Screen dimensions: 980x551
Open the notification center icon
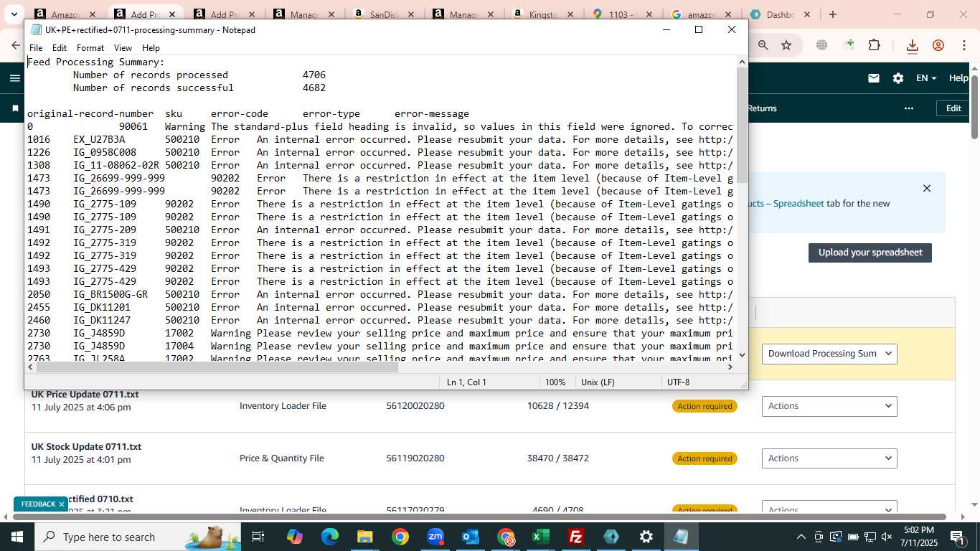[957, 537]
